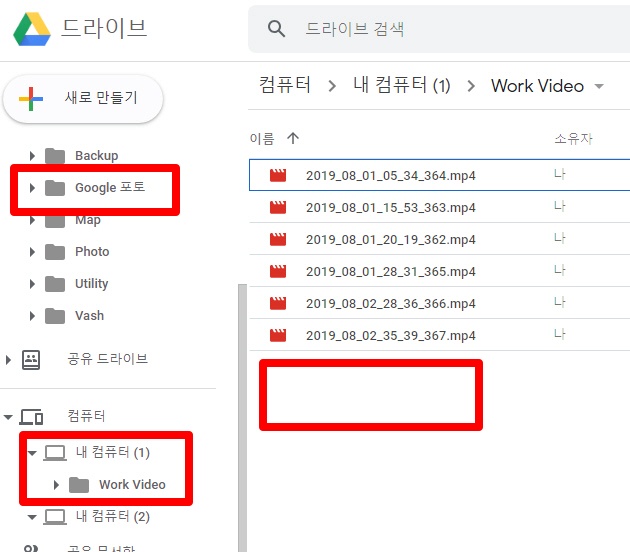This screenshot has width=630, height=552.
Task: Click video icon of 2019_08_02_35_39_367.mp4
Action: [278, 335]
